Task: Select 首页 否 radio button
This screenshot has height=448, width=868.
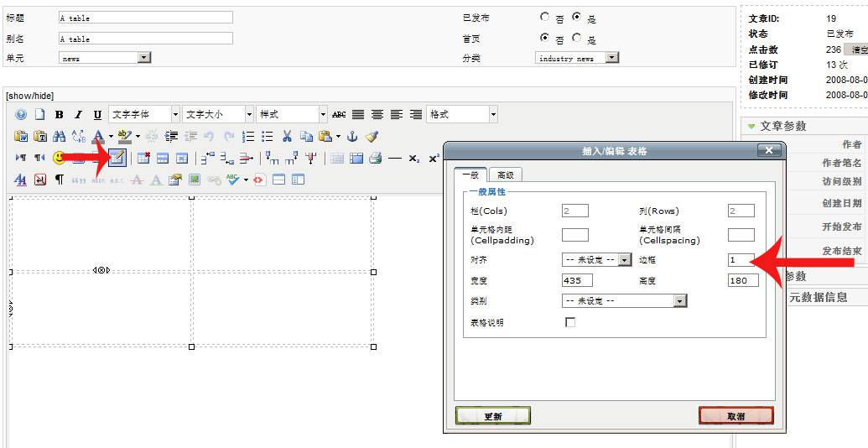Action: (545, 39)
